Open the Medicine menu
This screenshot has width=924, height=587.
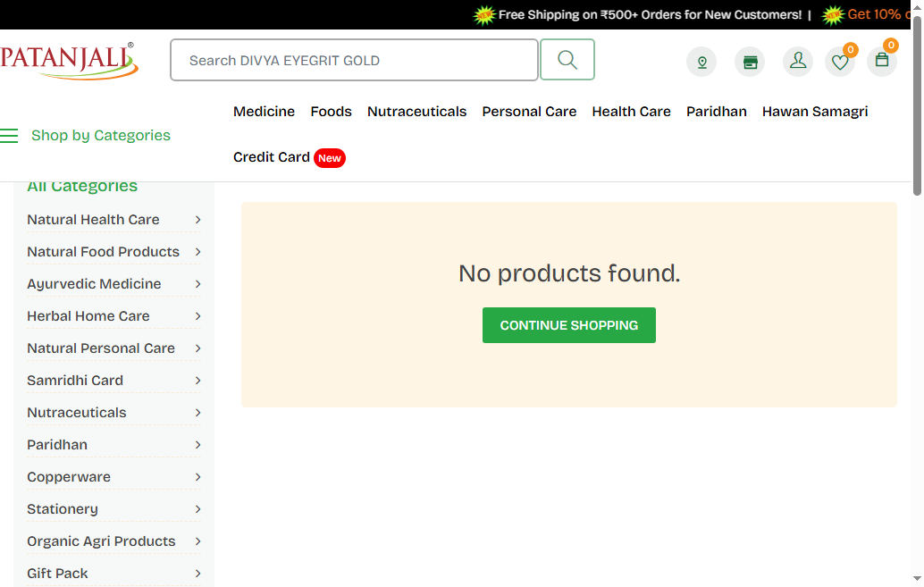coord(264,112)
